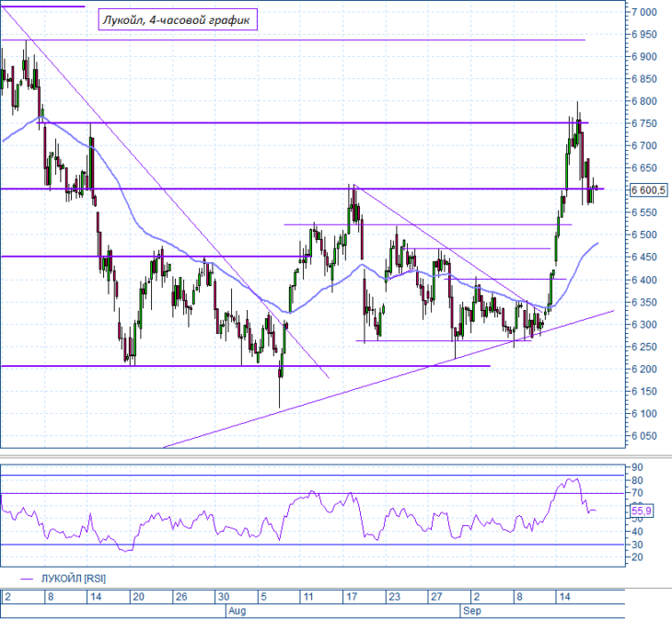672x620 pixels.
Task: Click the 6 900 price axis label
Action: (643, 56)
